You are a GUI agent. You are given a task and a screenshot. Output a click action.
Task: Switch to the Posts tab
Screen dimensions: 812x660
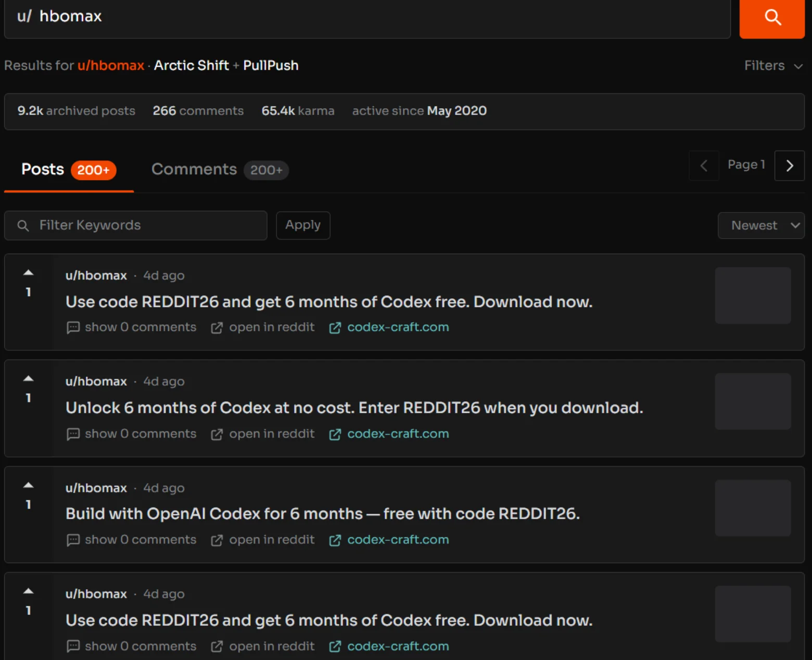coord(69,170)
